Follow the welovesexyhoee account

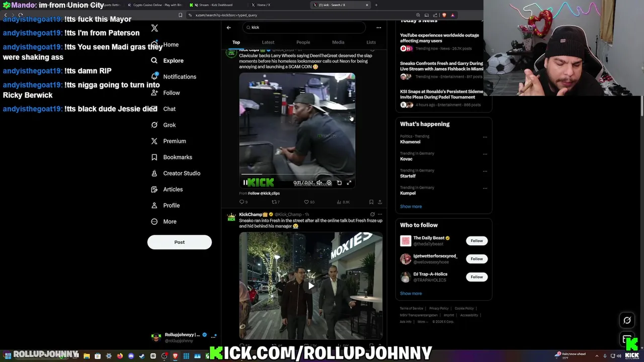pos(476,259)
